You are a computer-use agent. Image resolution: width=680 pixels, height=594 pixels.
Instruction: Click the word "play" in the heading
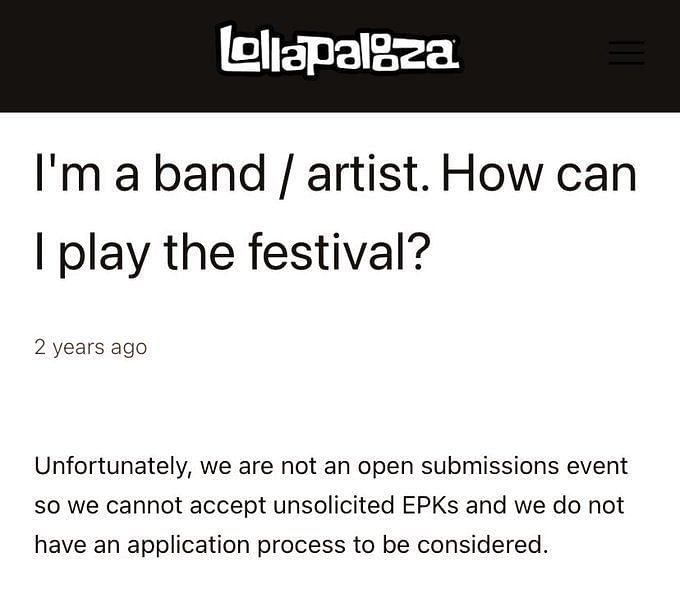click(105, 254)
